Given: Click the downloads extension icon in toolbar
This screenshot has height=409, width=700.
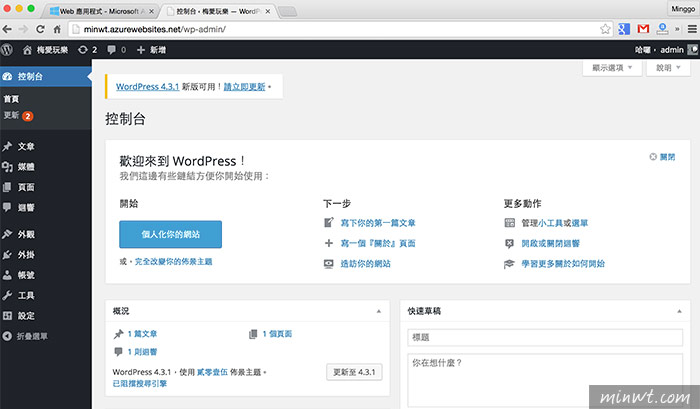Looking at the screenshot, I should (x=662, y=29).
